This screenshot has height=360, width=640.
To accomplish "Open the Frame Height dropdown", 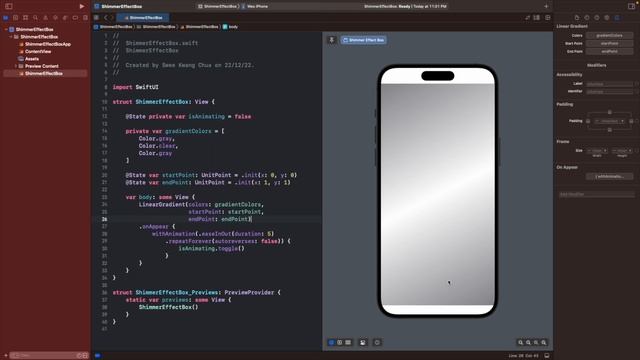I will point(622,151).
